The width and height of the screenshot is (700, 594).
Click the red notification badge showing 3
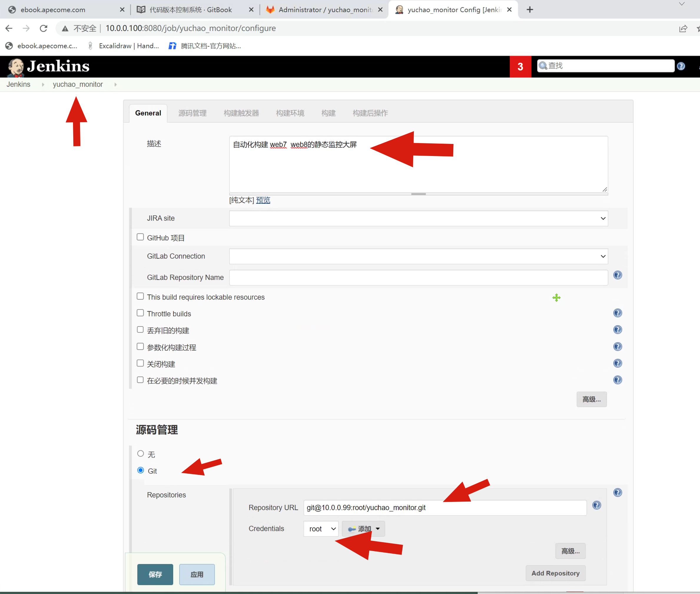pyautogui.click(x=520, y=67)
